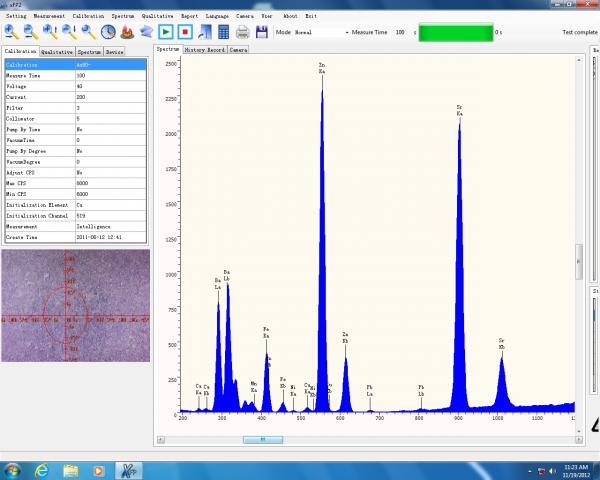Viewport: 600px width, 480px height.
Task: Select the Spectrum tab above chart
Action: coord(168,49)
